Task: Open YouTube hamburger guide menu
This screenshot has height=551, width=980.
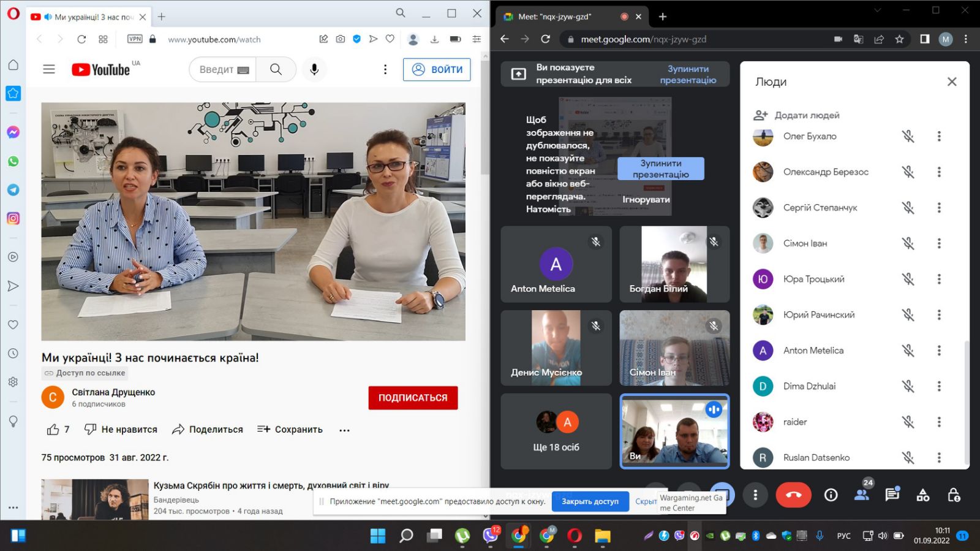Action: [49, 69]
